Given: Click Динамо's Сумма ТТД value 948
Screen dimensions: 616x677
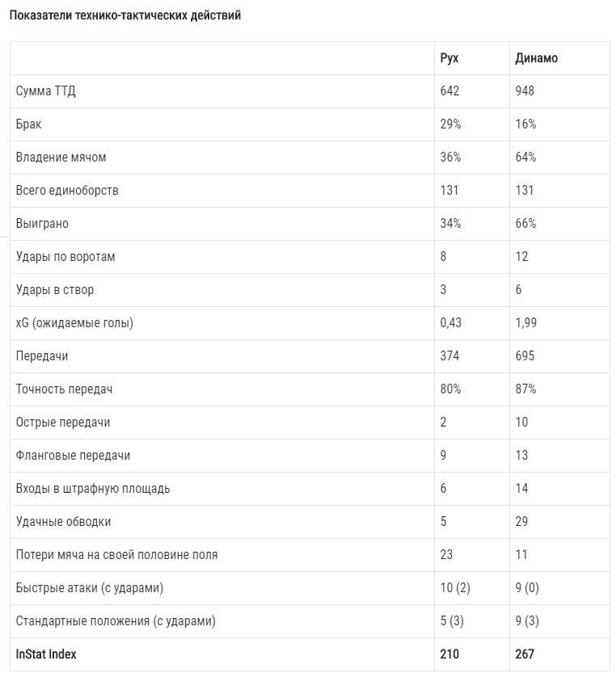Looking at the screenshot, I should coord(525,91).
